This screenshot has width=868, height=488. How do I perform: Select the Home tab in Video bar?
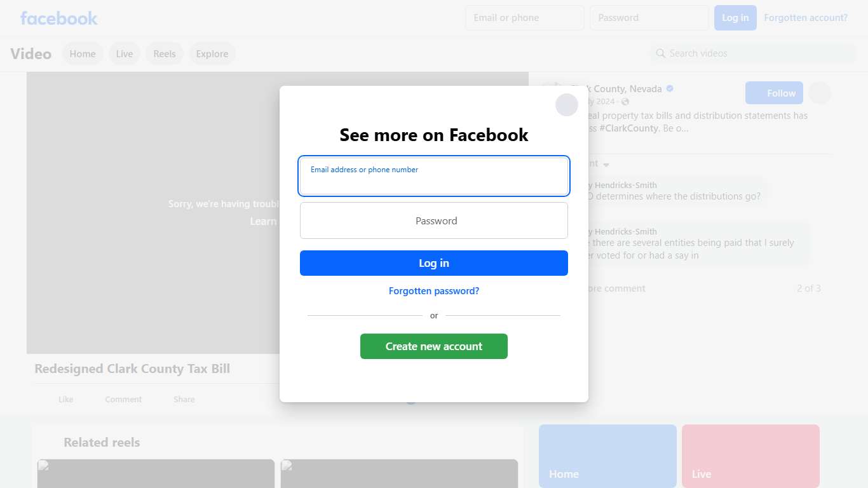(x=83, y=54)
